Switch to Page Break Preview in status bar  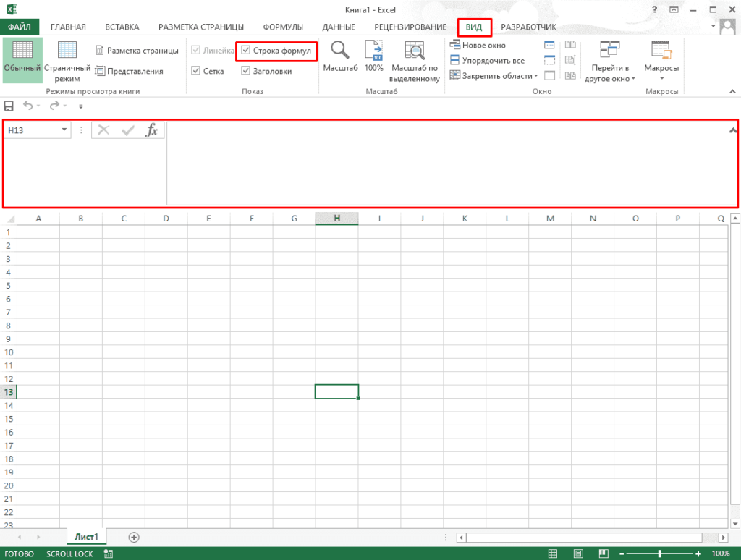604,553
